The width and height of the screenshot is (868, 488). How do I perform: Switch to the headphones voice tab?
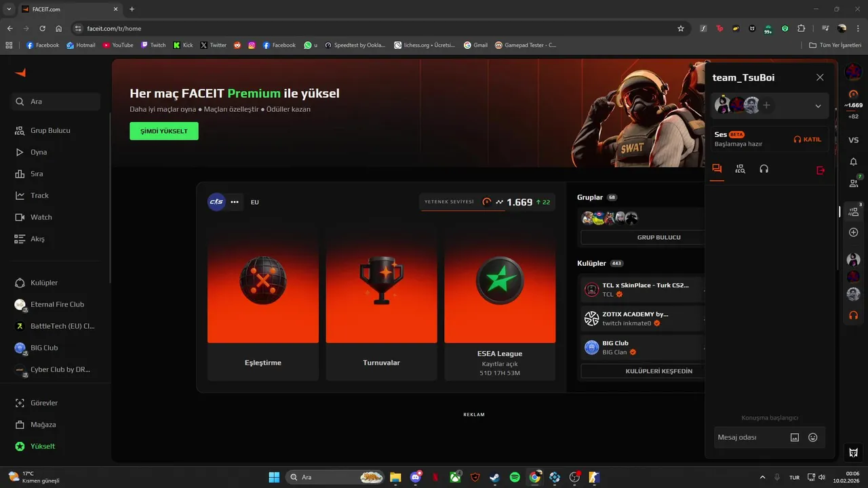[x=764, y=169]
